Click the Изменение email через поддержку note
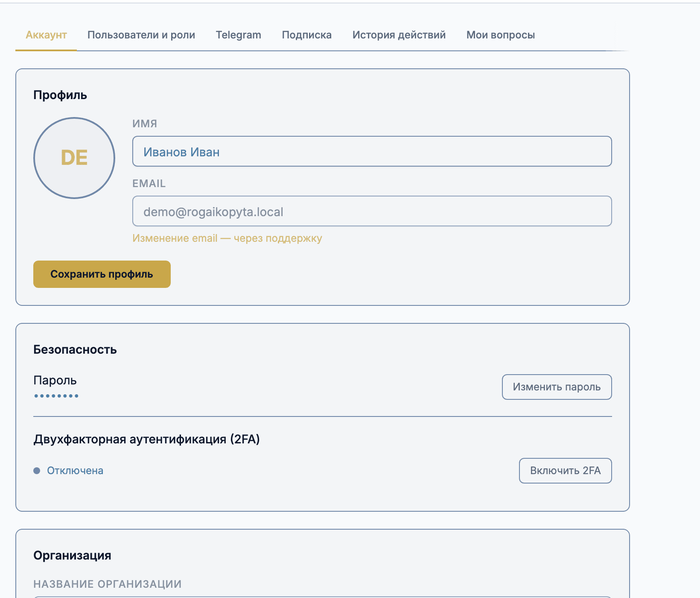This screenshot has width=700, height=598. (x=227, y=238)
